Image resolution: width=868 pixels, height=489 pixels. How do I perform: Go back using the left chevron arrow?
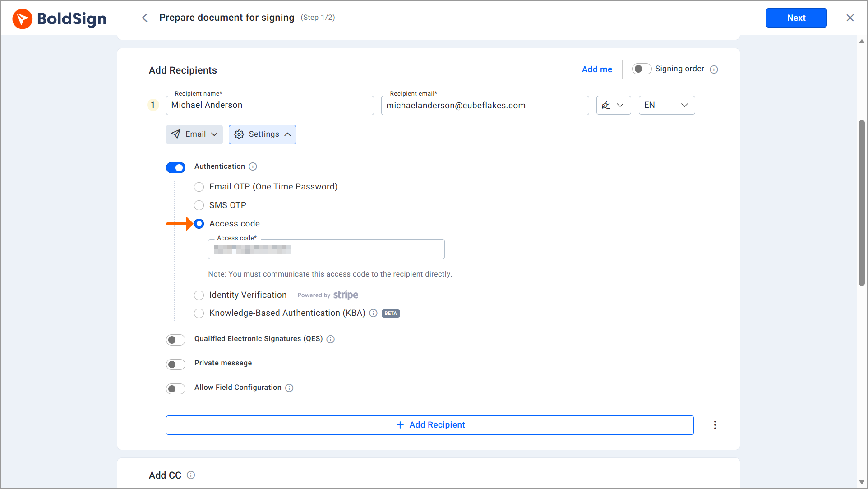145,18
